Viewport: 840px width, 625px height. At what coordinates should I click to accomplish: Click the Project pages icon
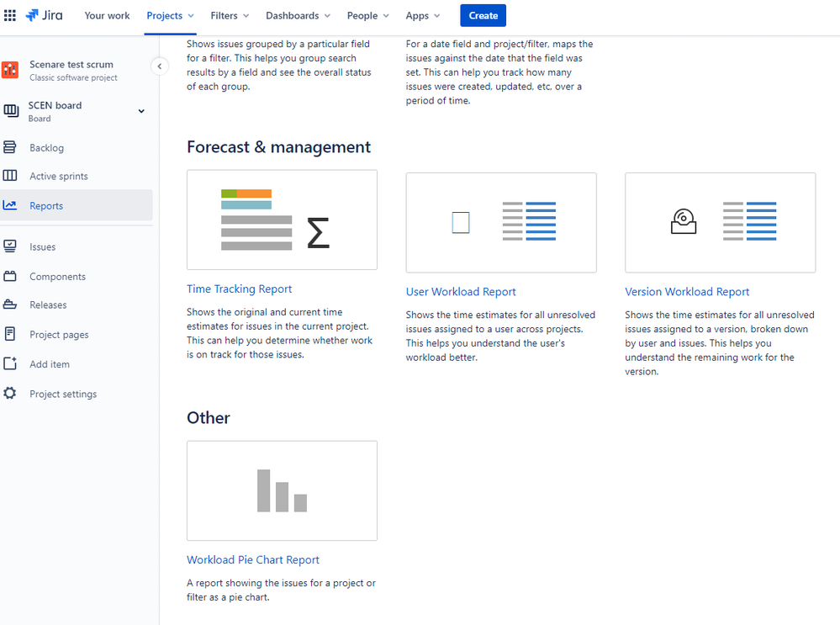pyautogui.click(x=9, y=333)
